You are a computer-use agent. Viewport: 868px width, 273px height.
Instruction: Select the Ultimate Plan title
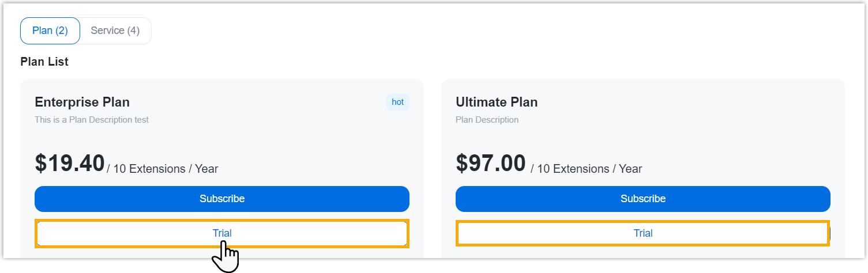(497, 102)
